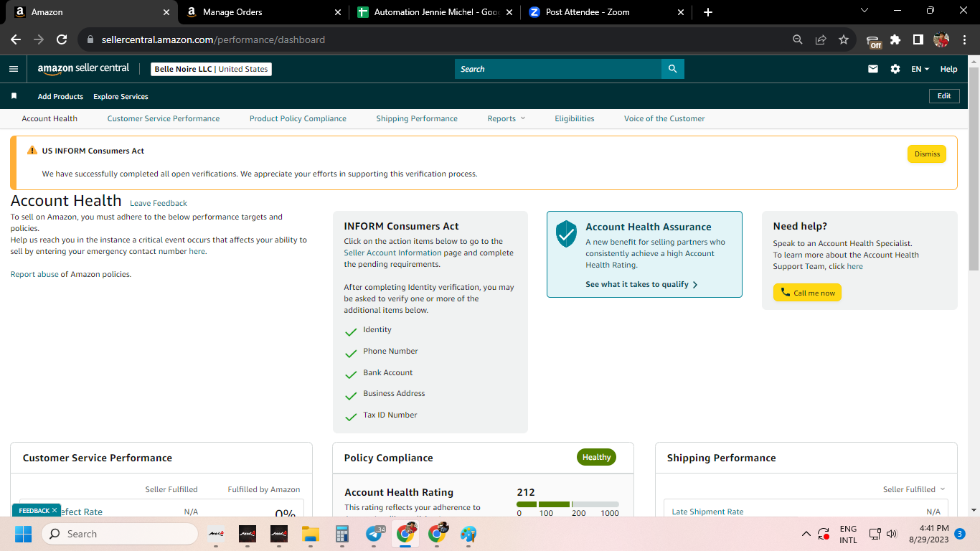980x551 pixels.
Task: Open the browser tab search chevron
Action: (x=864, y=11)
